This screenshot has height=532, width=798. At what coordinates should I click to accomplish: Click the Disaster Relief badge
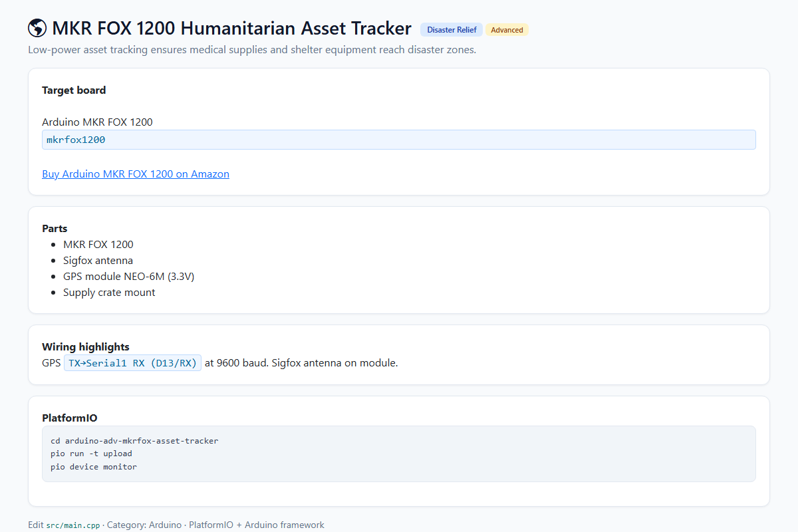(x=452, y=30)
